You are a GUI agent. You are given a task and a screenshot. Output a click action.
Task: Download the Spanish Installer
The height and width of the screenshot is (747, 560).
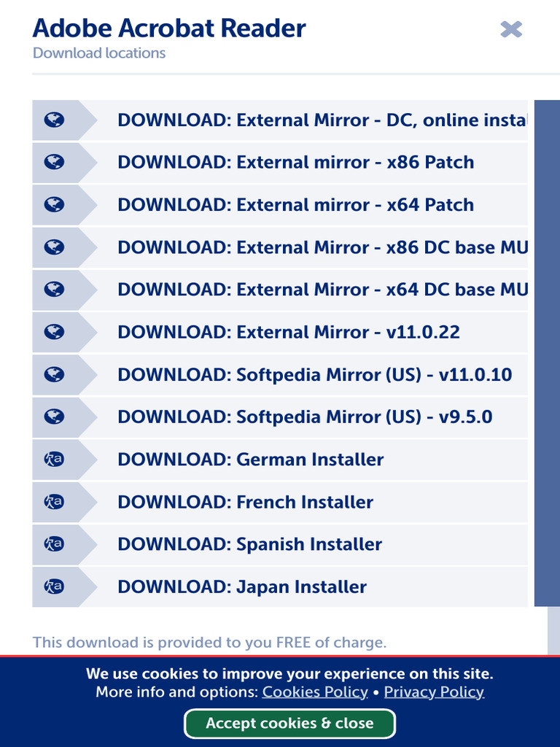[280, 544]
